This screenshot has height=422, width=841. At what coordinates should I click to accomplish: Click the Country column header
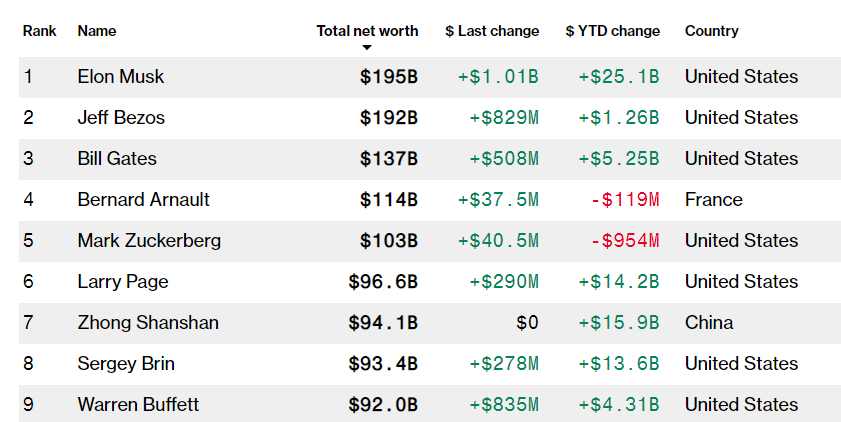[712, 31]
